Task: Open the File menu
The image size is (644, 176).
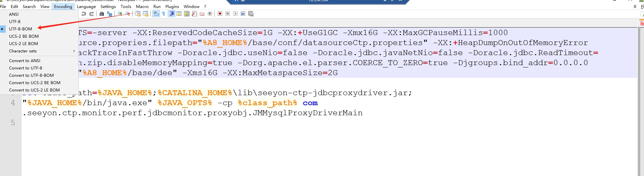Action: click(x=3, y=6)
